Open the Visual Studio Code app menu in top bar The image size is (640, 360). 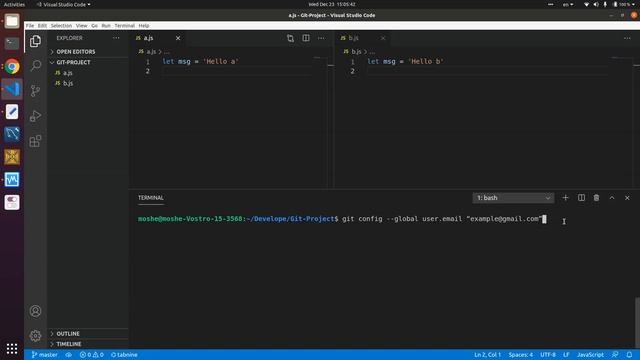point(64,4)
